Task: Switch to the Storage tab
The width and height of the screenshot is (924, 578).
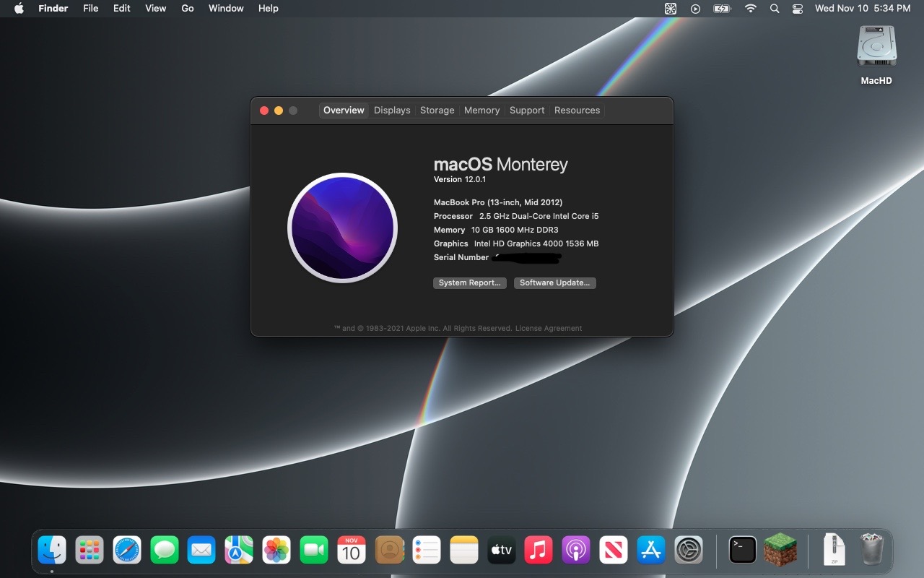Action: click(437, 111)
